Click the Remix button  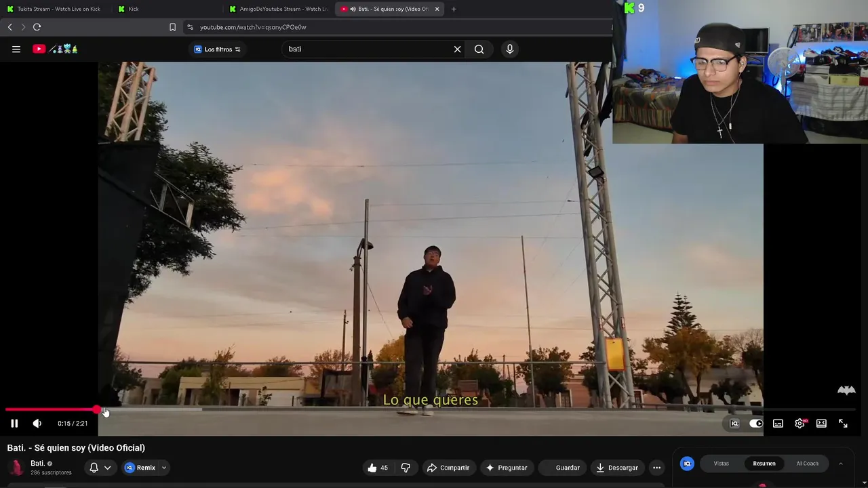coord(140,468)
